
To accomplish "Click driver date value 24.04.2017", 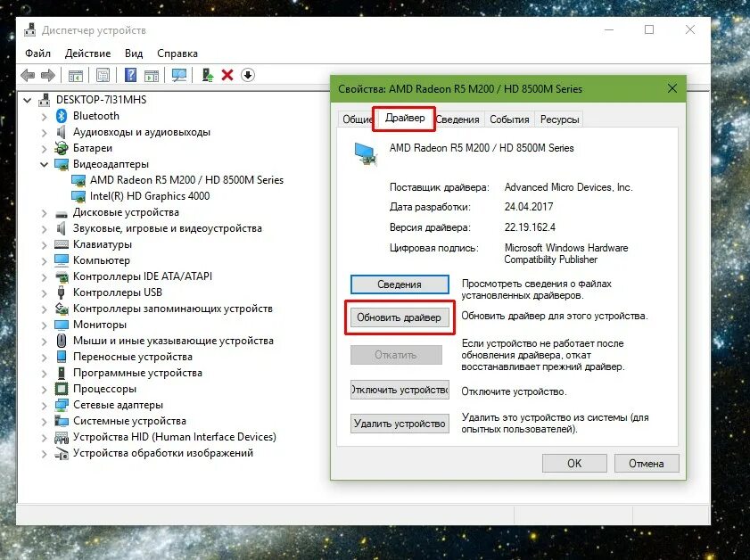I will (x=529, y=207).
